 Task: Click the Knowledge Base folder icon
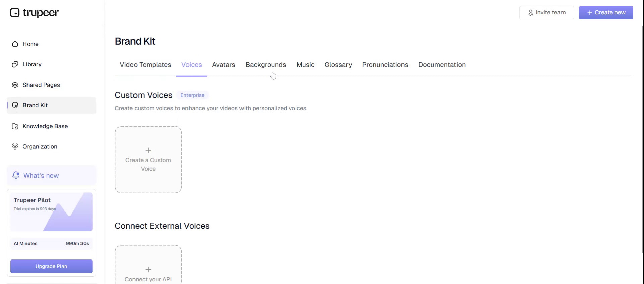coord(15,126)
